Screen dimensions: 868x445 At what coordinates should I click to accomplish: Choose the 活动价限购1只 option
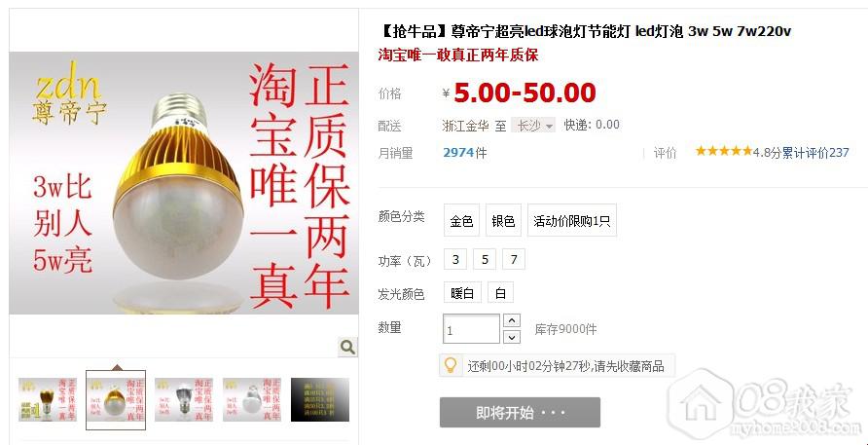[x=572, y=221]
